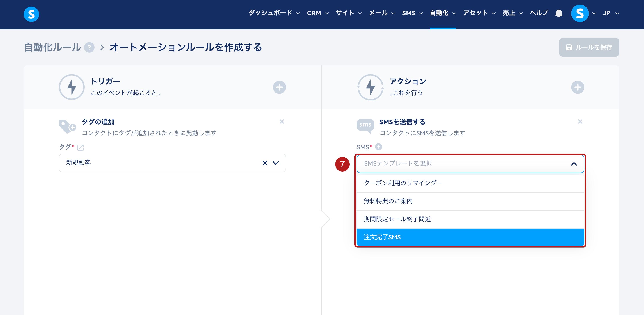
Task: Remove the タグの追加 trigger
Action: (282, 122)
